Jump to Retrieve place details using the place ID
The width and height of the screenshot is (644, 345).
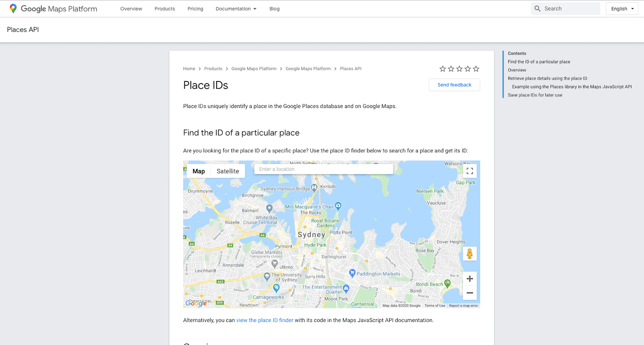coord(547,79)
